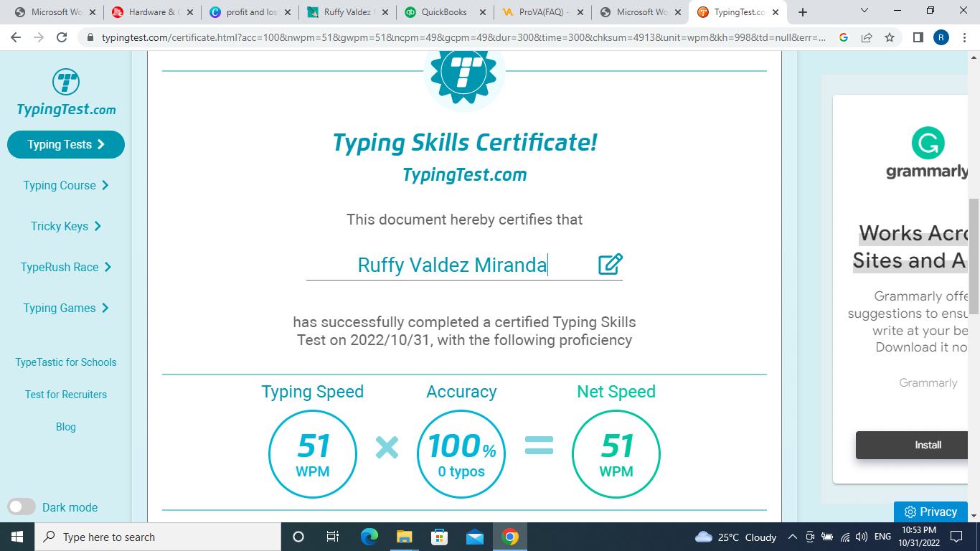Image resolution: width=980 pixels, height=551 pixels.
Task: Launch Microsoft Edge from the taskbar
Action: click(x=369, y=537)
